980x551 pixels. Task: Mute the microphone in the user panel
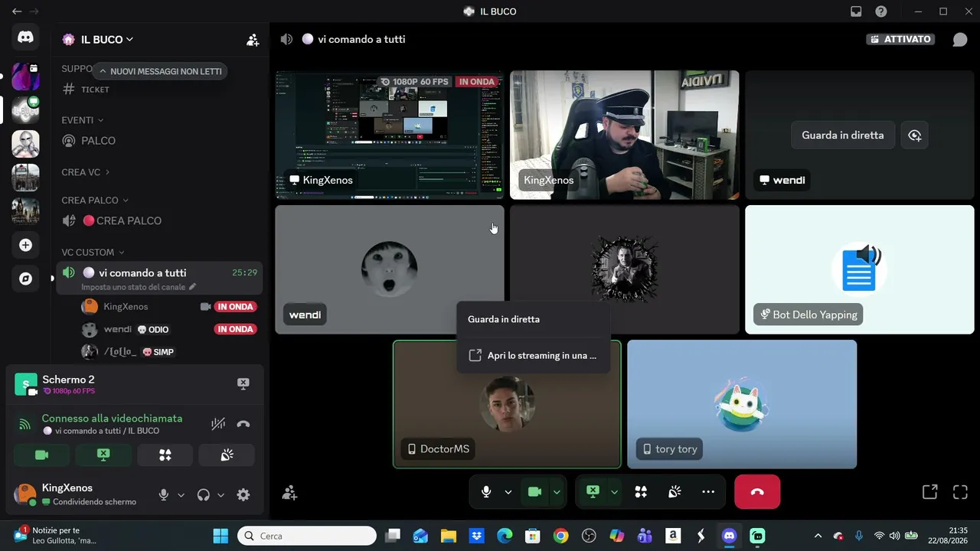(x=163, y=495)
